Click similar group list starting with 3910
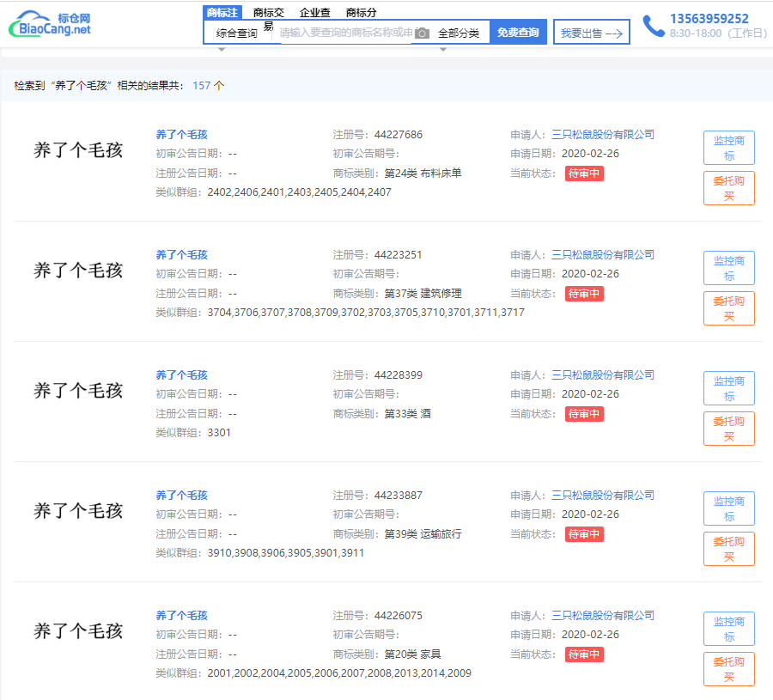This screenshot has width=773, height=700. [286, 553]
